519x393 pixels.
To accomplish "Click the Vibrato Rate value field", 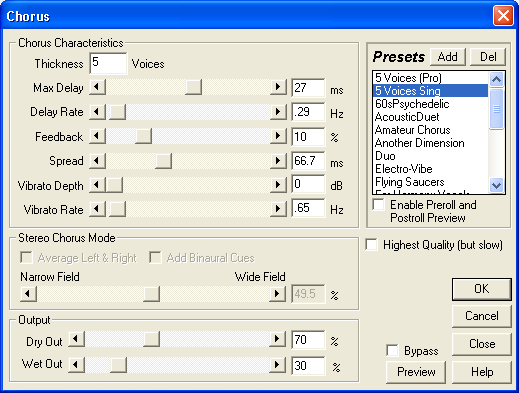I will [308, 208].
